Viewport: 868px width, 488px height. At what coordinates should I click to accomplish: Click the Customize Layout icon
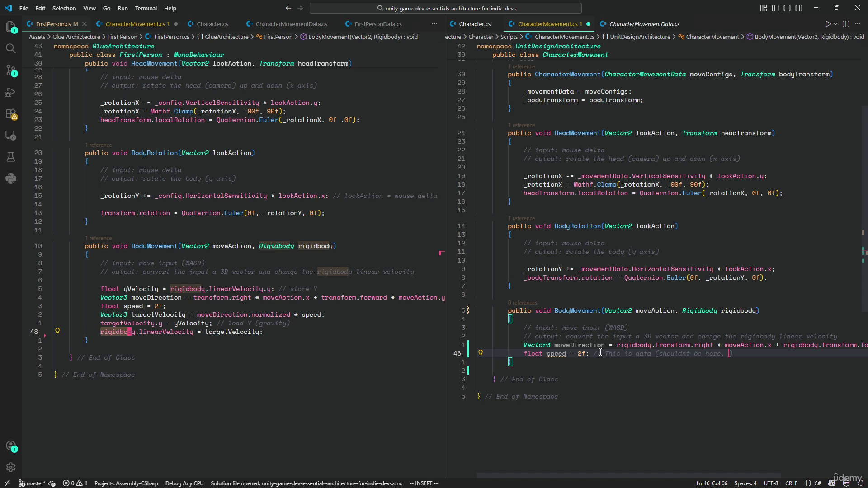[764, 8]
